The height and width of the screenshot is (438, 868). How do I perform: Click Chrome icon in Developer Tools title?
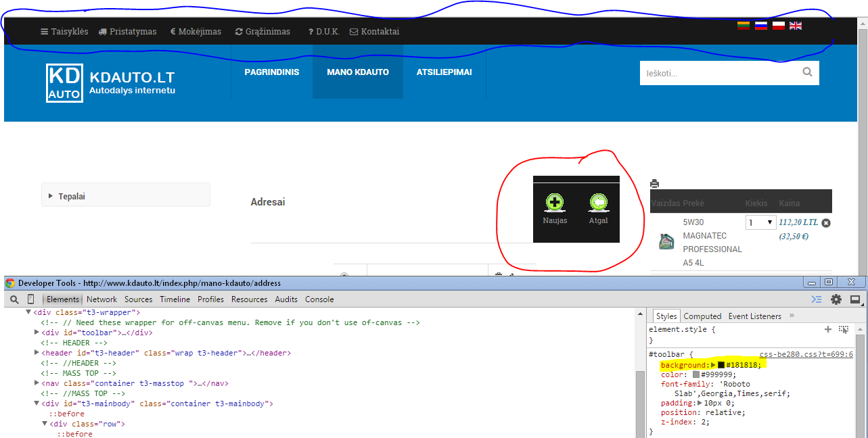[9, 283]
